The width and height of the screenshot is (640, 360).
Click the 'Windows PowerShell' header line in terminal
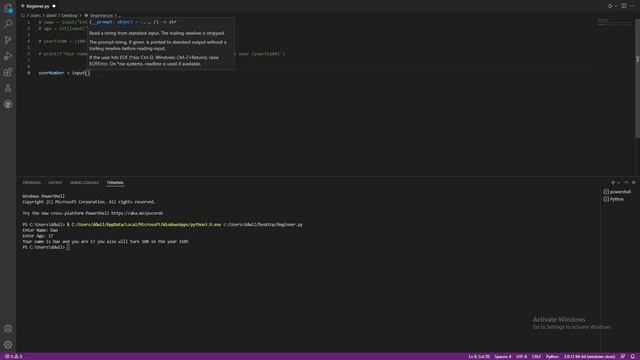[x=44, y=196]
